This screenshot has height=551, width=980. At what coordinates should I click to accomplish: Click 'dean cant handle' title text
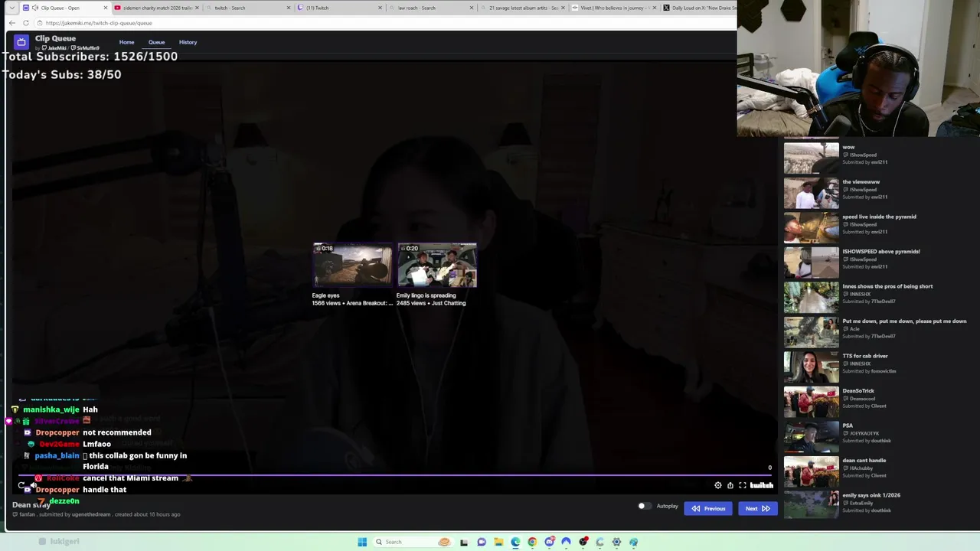pos(864,460)
